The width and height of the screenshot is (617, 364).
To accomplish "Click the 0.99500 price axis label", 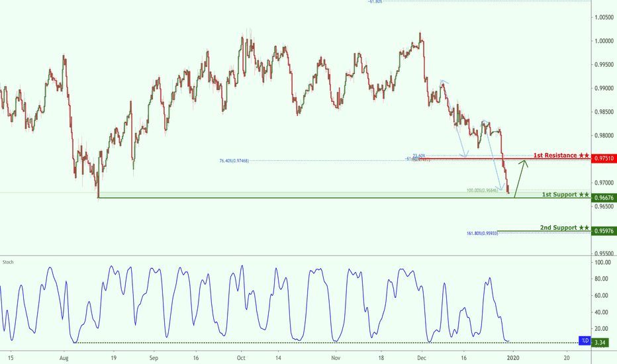I will pyautogui.click(x=604, y=65).
